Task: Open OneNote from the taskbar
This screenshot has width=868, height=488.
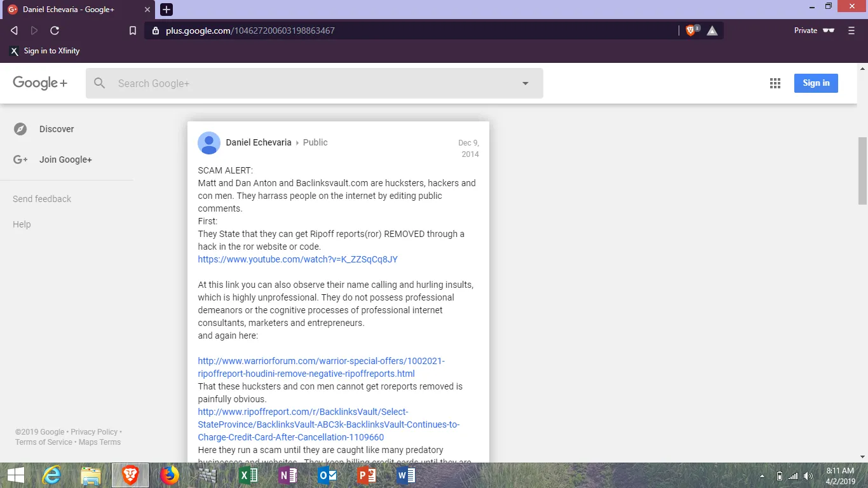Action: pyautogui.click(x=288, y=475)
